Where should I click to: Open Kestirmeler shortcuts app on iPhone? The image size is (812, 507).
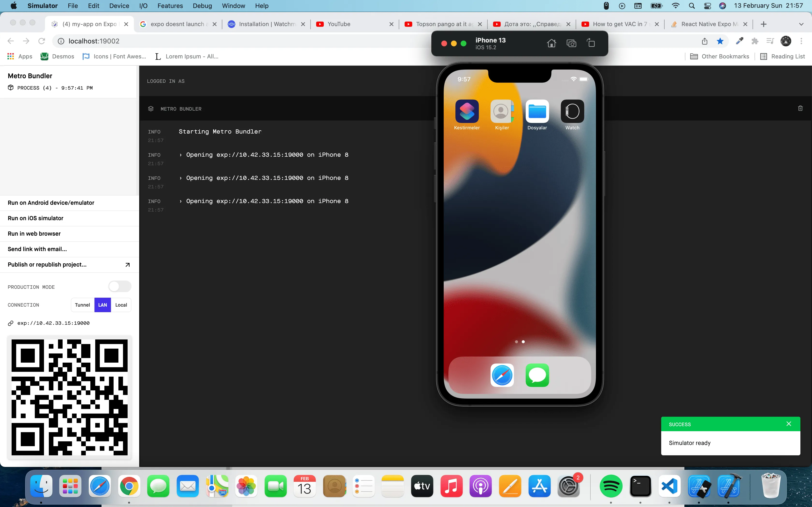coord(467,111)
